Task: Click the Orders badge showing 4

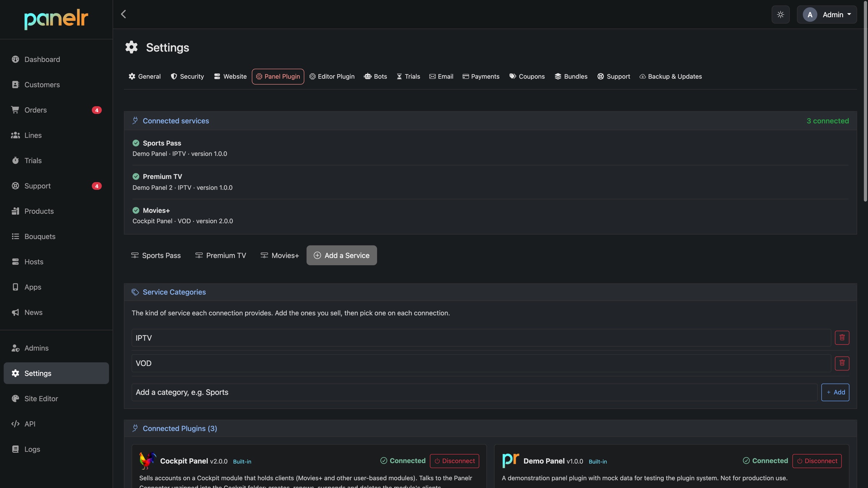Action: pyautogui.click(x=97, y=110)
